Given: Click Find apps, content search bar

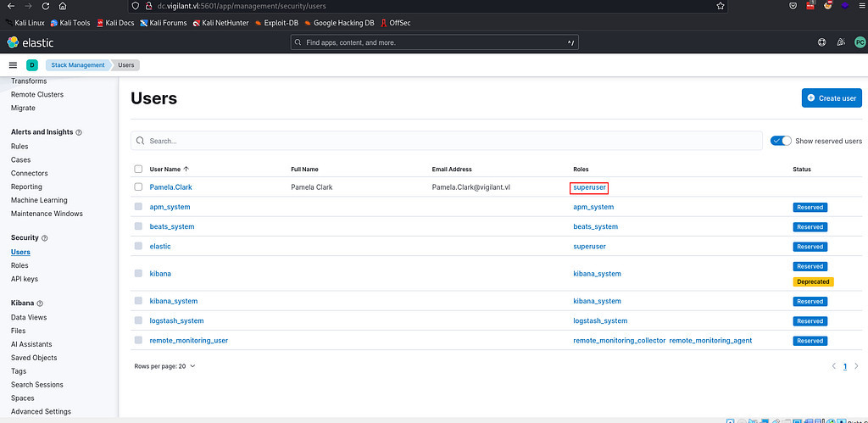Looking at the screenshot, I should click(435, 42).
